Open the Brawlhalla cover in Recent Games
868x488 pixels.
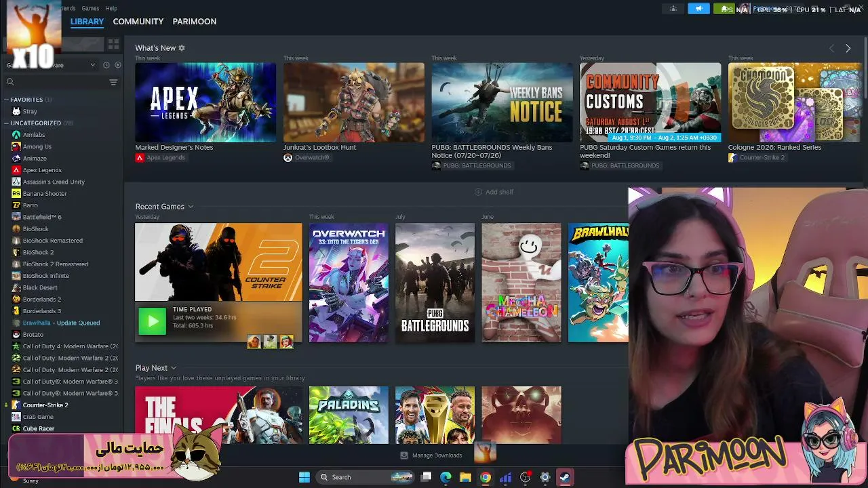(598, 283)
